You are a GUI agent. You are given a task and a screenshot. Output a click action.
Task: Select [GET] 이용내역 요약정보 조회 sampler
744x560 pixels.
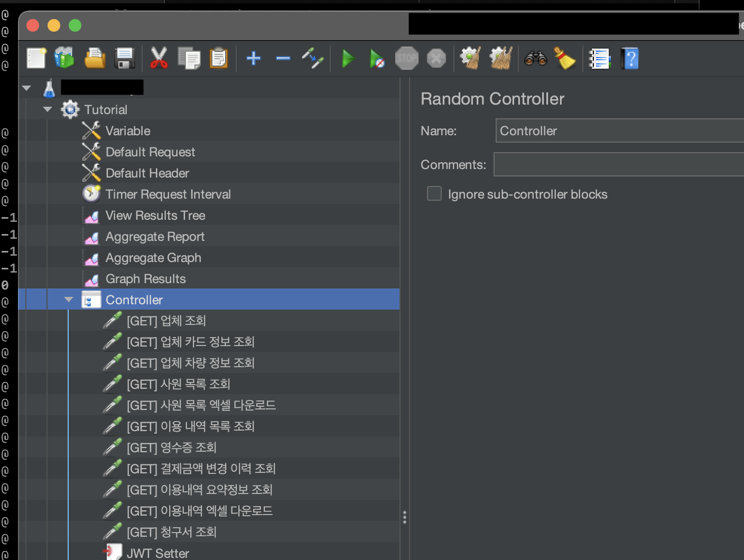(199, 490)
